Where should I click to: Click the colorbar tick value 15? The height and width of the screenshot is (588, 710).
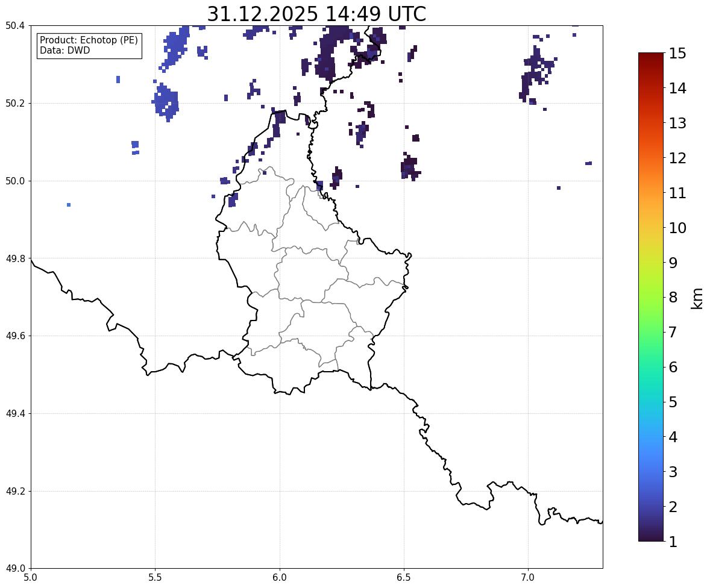click(x=677, y=54)
